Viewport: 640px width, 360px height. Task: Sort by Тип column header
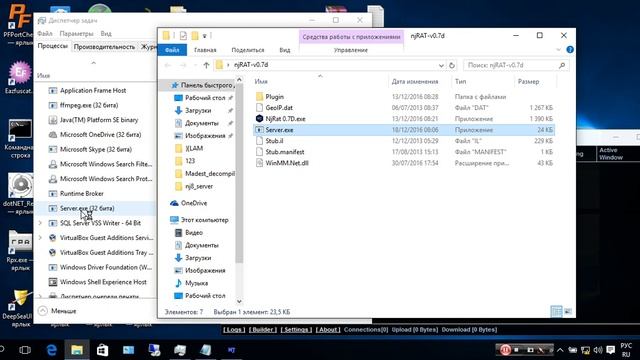(460, 82)
